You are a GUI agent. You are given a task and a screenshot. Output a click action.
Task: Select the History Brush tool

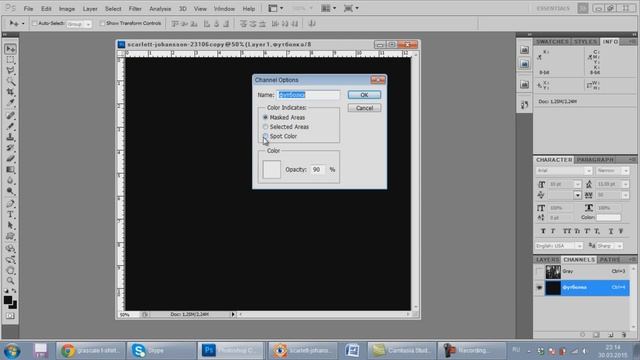pyautogui.click(x=10, y=148)
